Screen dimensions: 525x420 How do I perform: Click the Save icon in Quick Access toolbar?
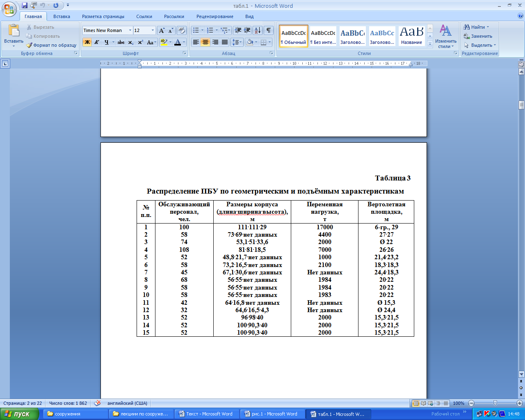click(25, 5)
